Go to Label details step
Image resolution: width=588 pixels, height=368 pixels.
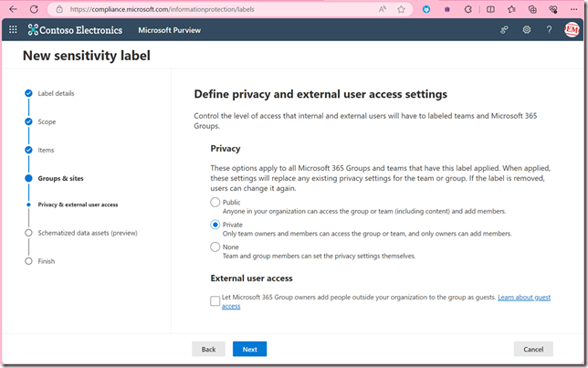pyautogui.click(x=56, y=93)
